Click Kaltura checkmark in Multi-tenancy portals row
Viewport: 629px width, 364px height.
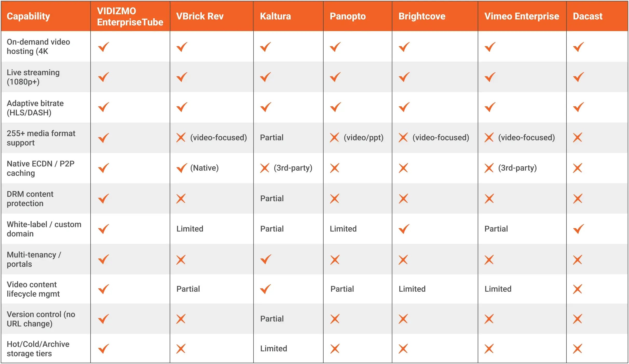pos(266,259)
